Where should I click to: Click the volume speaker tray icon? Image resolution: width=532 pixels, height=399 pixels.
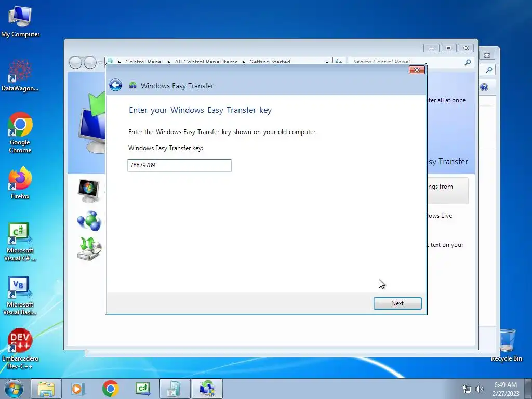(479, 389)
